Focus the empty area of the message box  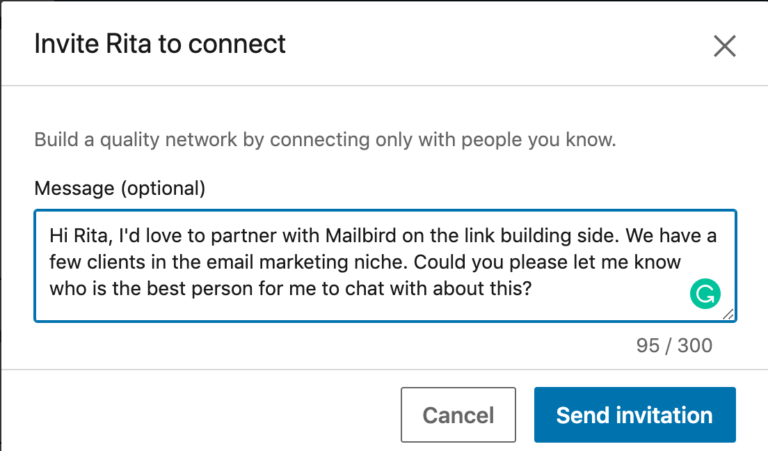pos(620,292)
